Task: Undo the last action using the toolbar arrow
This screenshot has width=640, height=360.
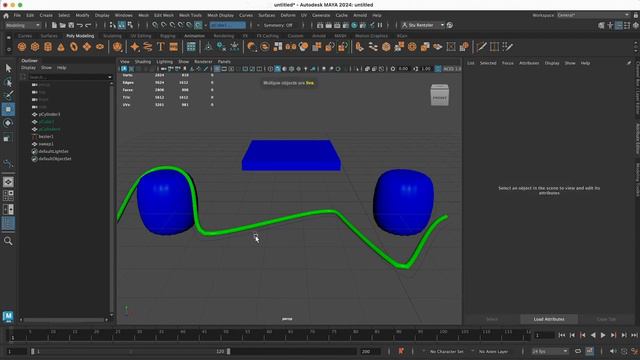Action: (x=80, y=25)
